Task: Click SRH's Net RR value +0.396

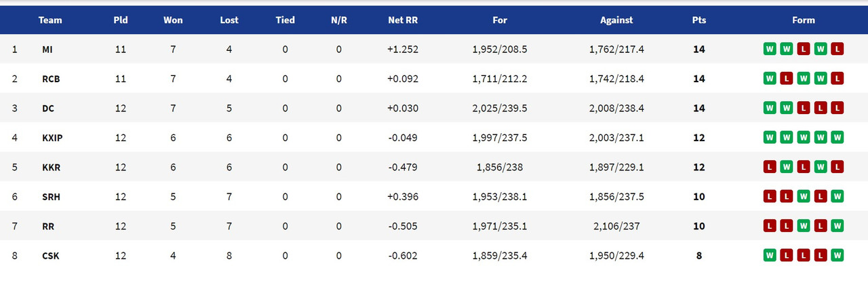Action: [x=403, y=197]
